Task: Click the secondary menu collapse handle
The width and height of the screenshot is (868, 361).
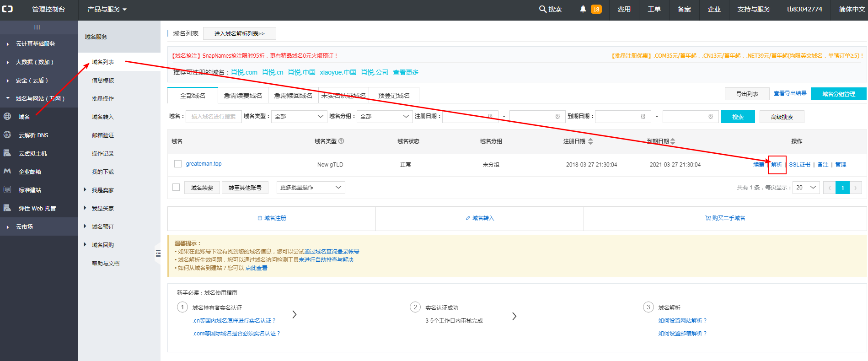Action: (158, 253)
